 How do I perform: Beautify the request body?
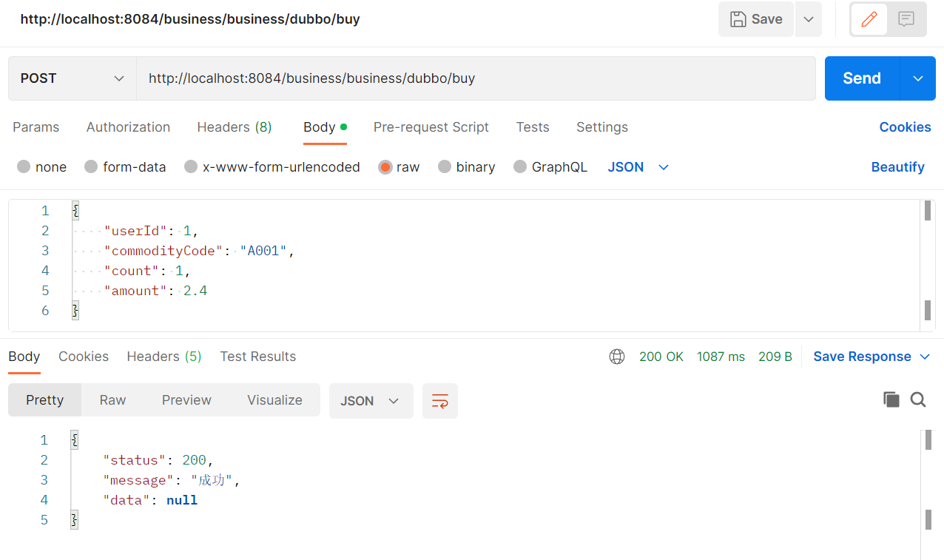(x=897, y=167)
